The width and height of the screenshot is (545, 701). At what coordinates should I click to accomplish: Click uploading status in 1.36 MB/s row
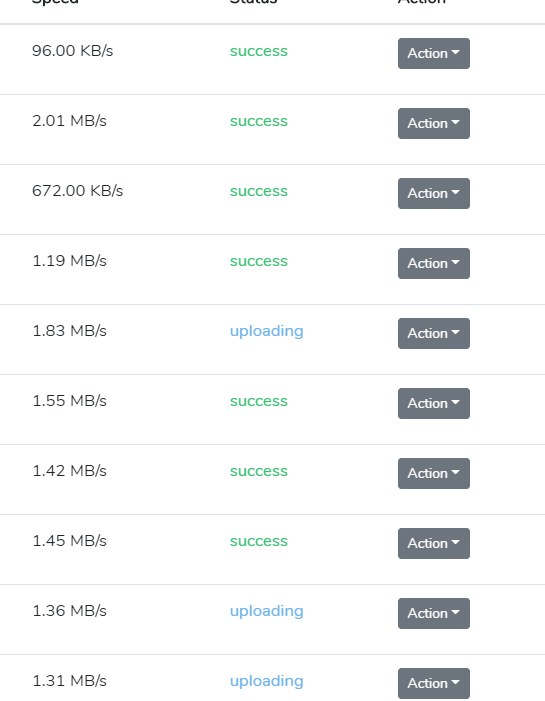click(x=266, y=611)
